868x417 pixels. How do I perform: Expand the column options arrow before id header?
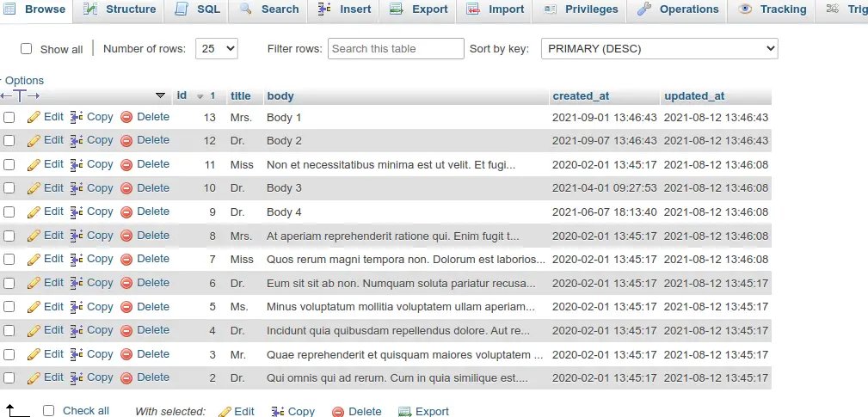(x=160, y=95)
